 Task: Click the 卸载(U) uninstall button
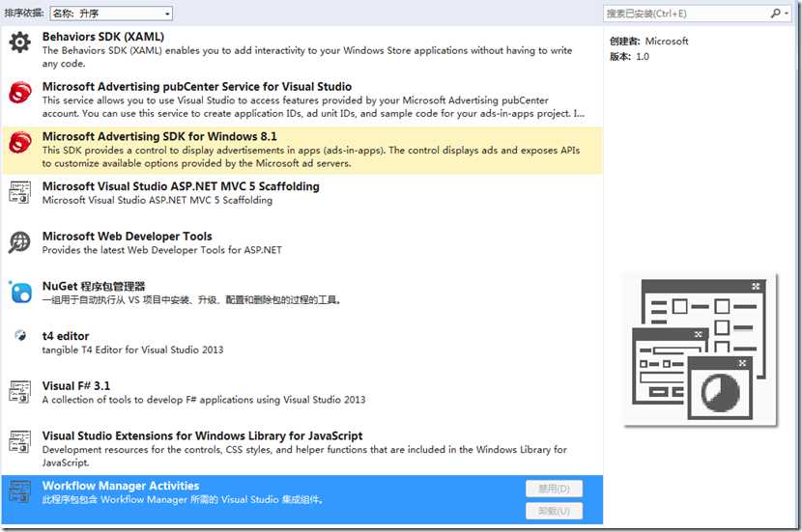554,511
